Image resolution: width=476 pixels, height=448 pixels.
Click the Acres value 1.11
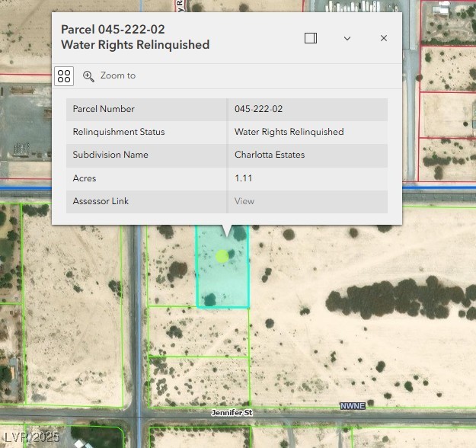(243, 178)
